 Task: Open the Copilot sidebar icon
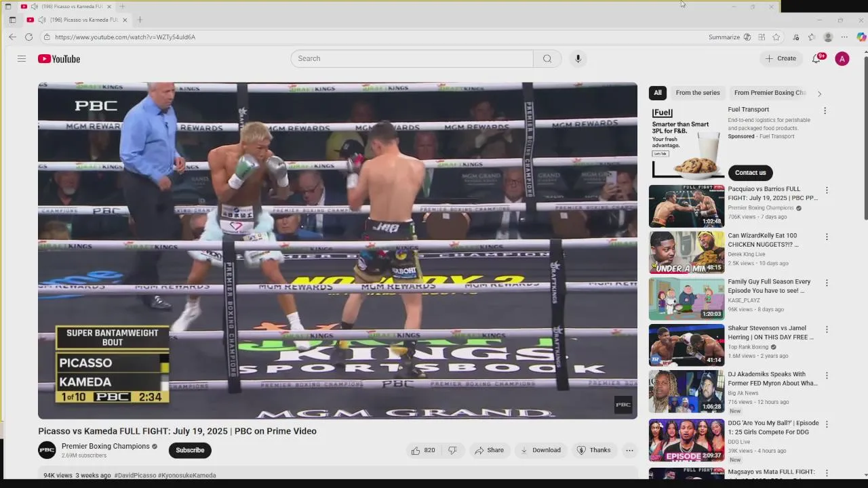[x=861, y=37]
